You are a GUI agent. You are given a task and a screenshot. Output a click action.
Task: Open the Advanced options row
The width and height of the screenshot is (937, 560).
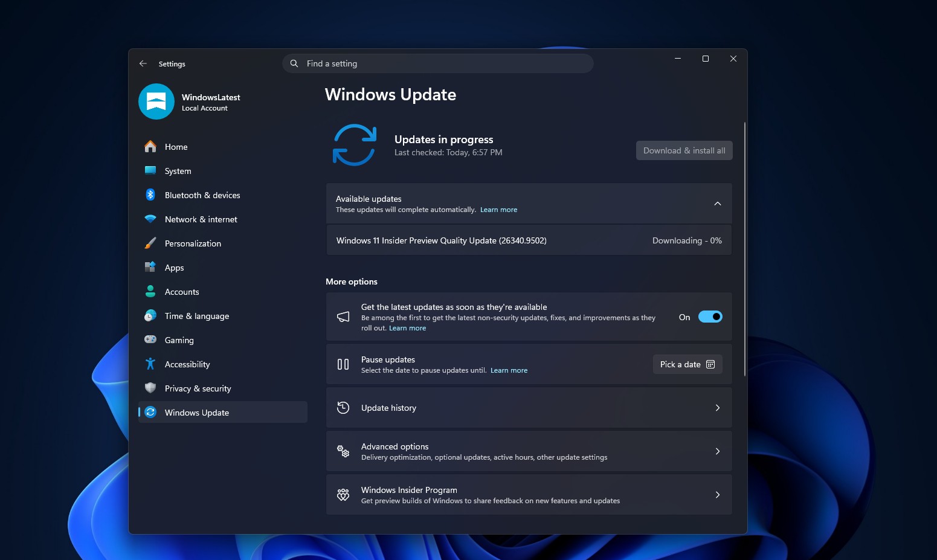[x=529, y=451]
